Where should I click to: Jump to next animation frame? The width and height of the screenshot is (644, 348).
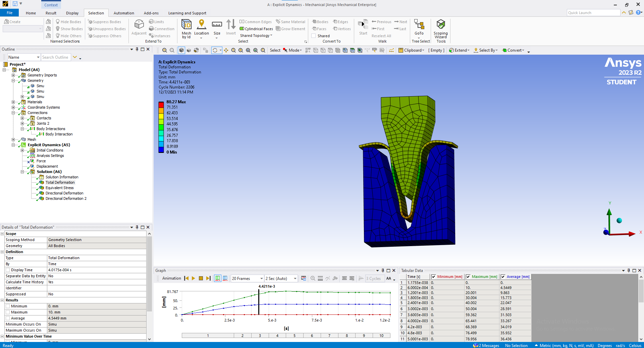(208, 278)
